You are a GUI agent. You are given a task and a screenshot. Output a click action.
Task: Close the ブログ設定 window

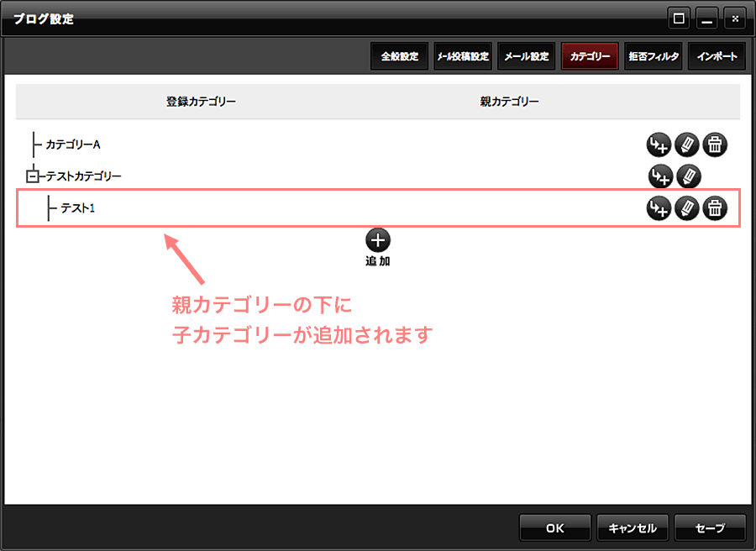click(735, 18)
